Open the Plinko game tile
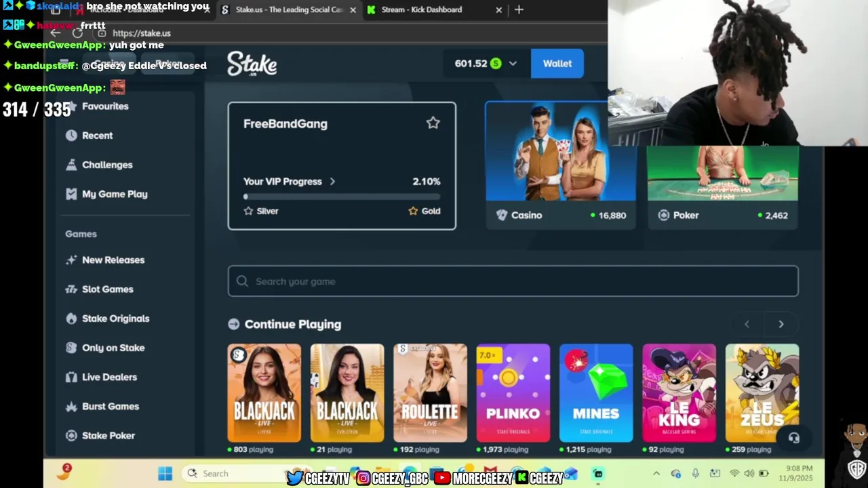 513,393
